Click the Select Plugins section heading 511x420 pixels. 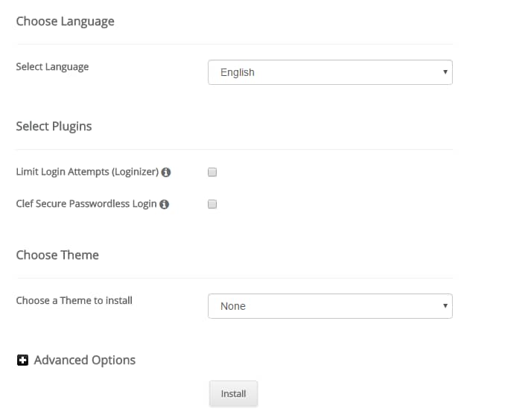pyautogui.click(x=54, y=127)
